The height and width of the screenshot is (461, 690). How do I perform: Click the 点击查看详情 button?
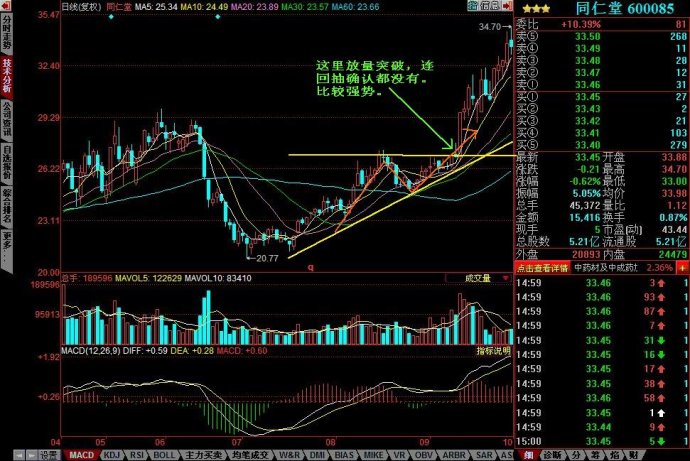click(542, 267)
